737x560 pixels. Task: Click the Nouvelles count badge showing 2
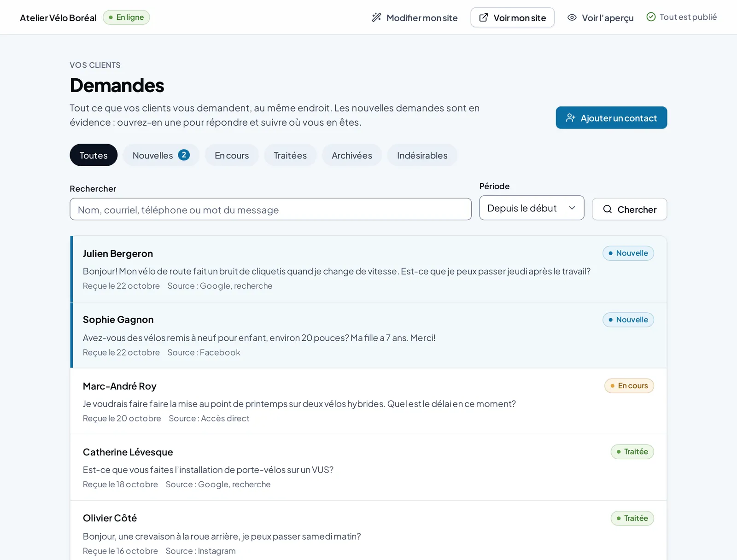(184, 155)
